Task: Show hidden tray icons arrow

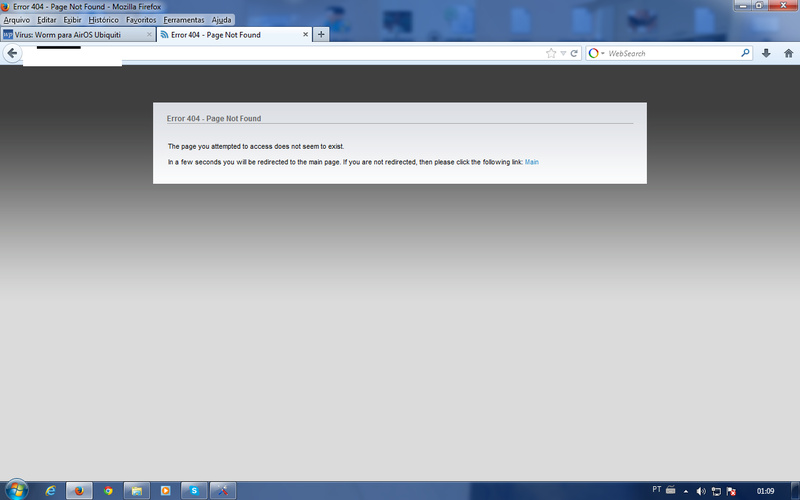Action: (686, 491)
